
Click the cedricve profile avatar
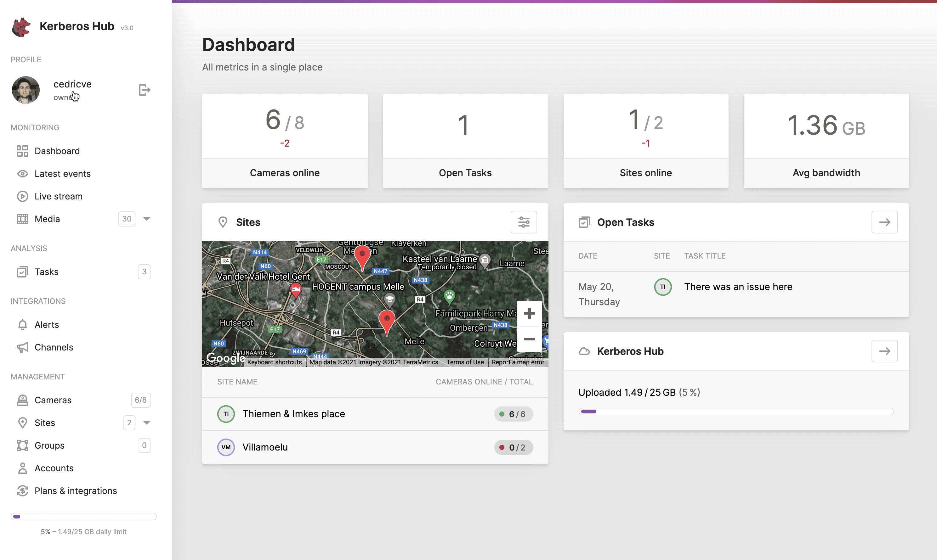coord(25,90)
